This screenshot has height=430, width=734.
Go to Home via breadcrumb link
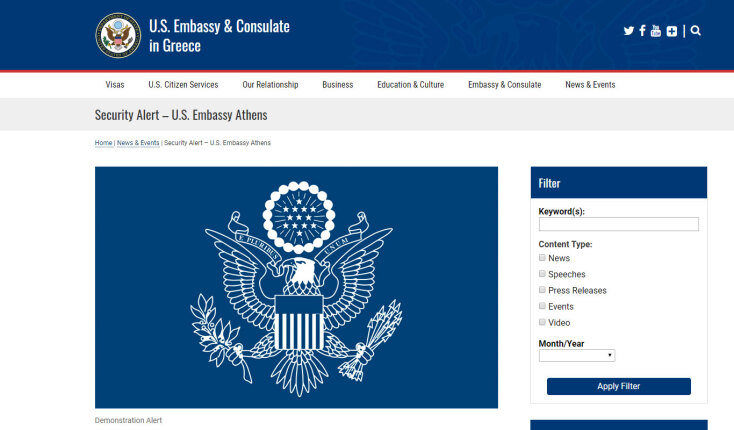[104, 143]
